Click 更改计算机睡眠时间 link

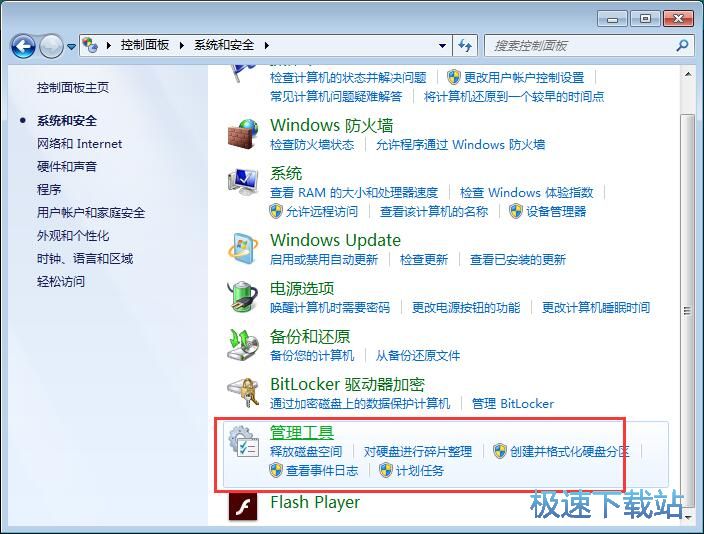click(x=596, y=308)
